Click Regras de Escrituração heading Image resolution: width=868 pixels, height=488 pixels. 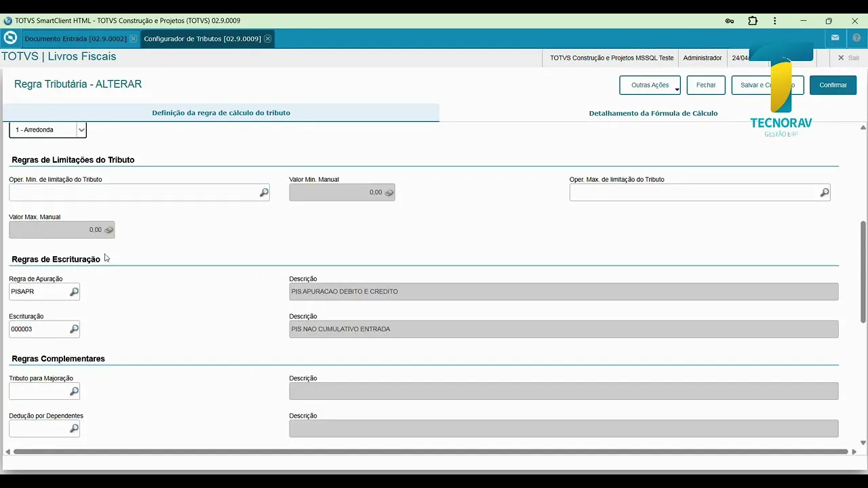tap(56, 260)
